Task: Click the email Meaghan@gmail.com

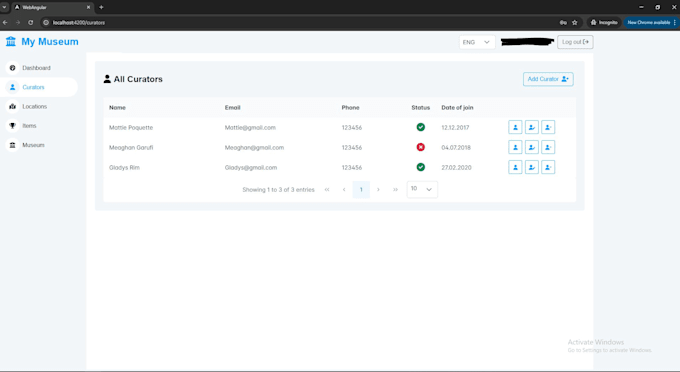Action: coord(254,147)
